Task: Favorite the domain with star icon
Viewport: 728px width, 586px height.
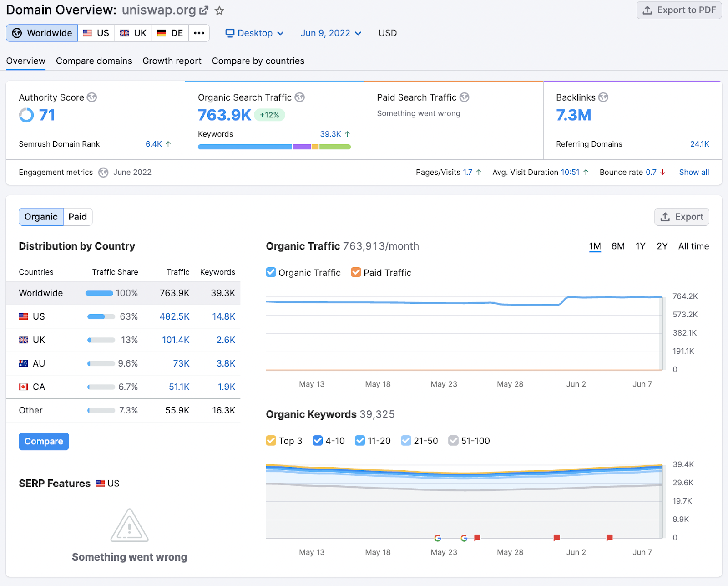Action: click(x=219, y=10)
